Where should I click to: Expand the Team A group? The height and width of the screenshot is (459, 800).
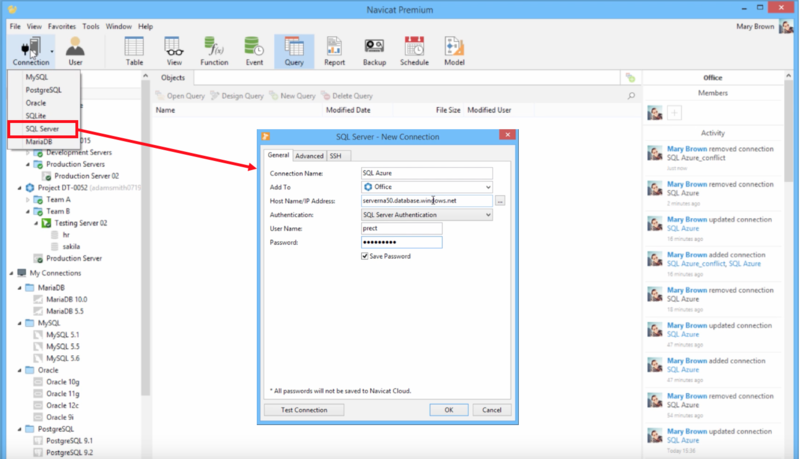28,199
